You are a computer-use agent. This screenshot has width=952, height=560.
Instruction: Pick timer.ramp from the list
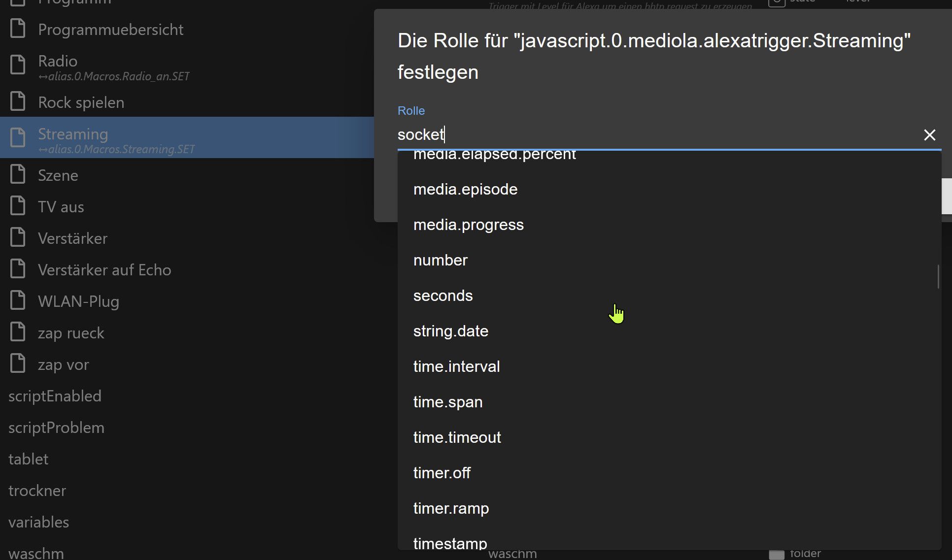[451, 509]
